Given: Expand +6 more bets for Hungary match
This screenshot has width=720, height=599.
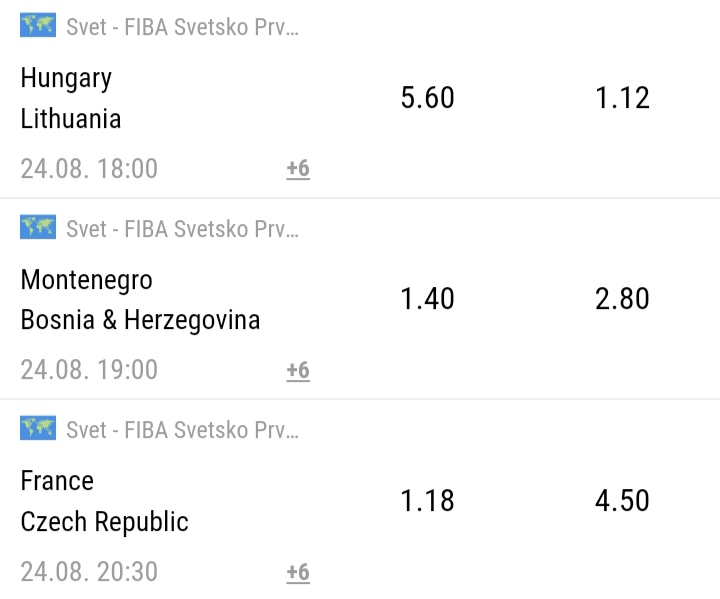Looking at the screenshot, I should coord(298,169).
